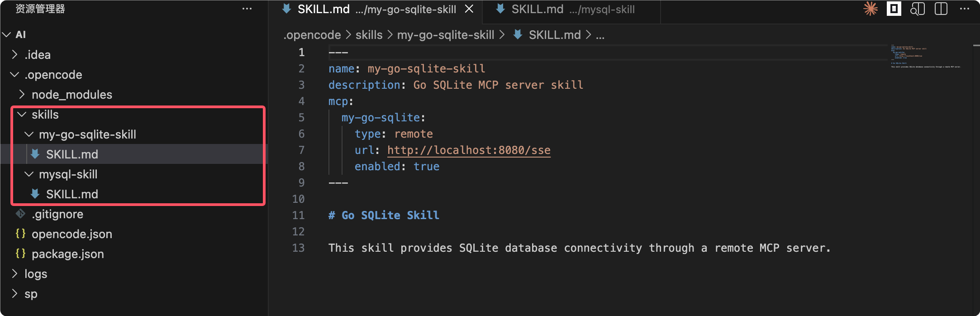Click 'my-go-sqlite:' key on line 5

(383, 118)
